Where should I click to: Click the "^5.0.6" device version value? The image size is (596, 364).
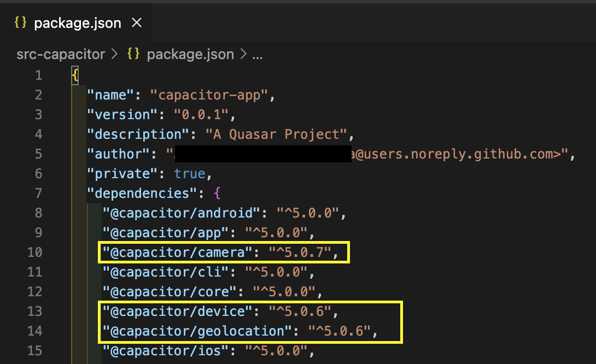click(300, 312)
